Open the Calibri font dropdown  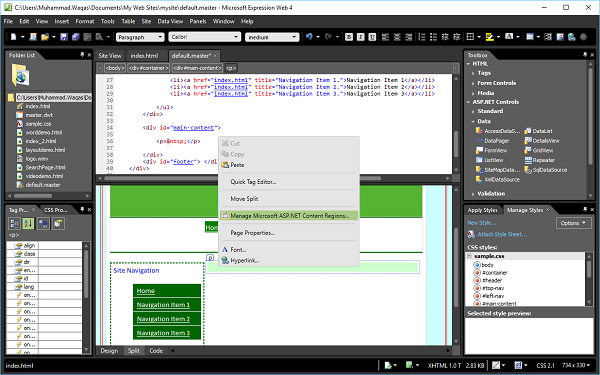205,37
